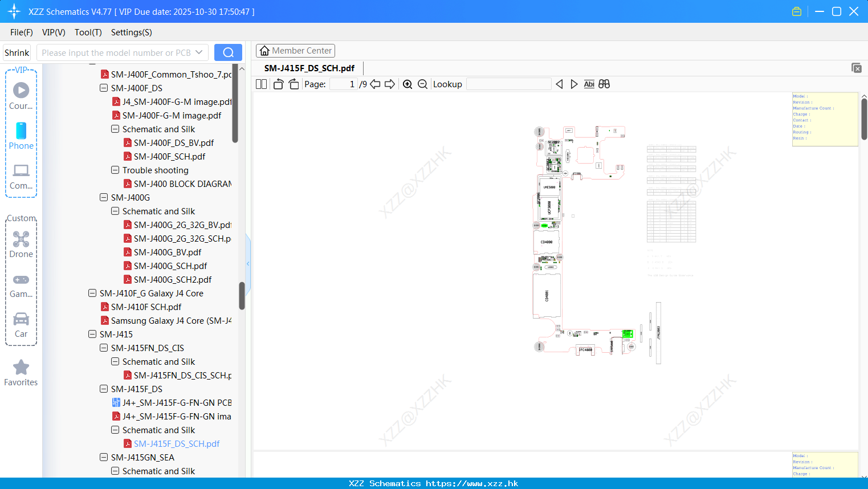Find next lookup result
This screenshot has height=489, width=868.
[574, 84]
